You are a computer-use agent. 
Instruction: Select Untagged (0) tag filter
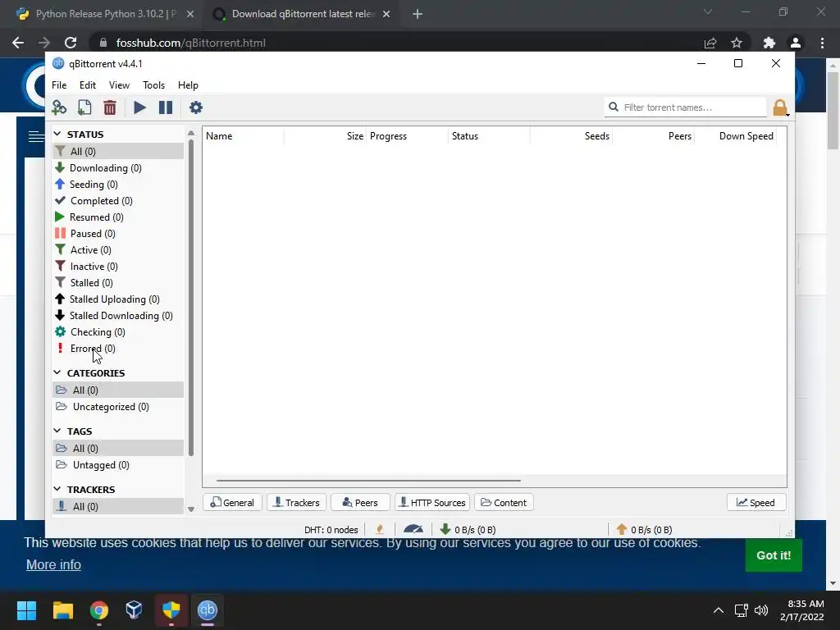point(118,465)
